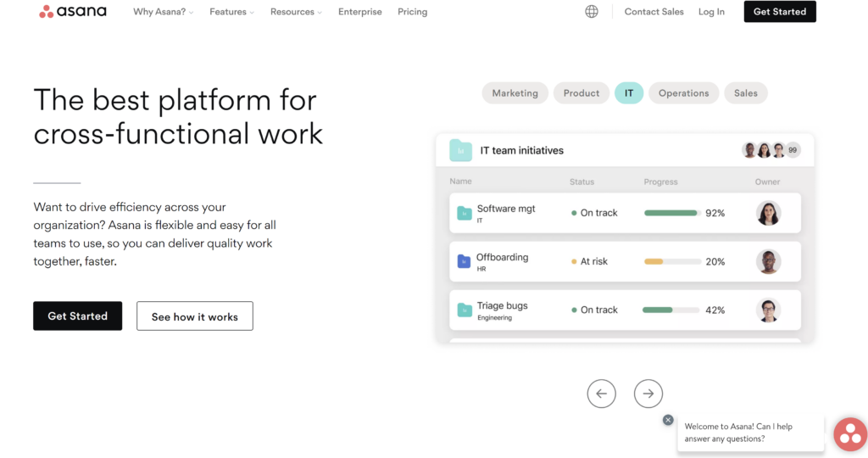
Task: Expand the Features dropdown menu
Action: pos(231,12)
